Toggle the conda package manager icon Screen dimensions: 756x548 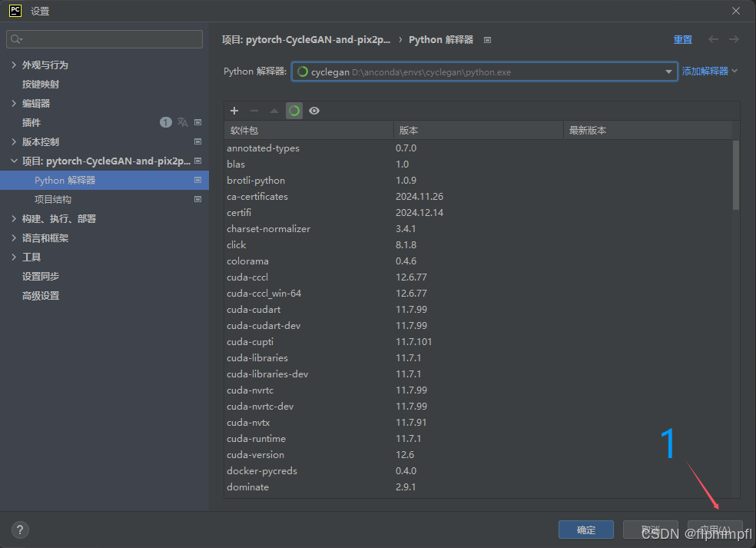coord(294,111)
